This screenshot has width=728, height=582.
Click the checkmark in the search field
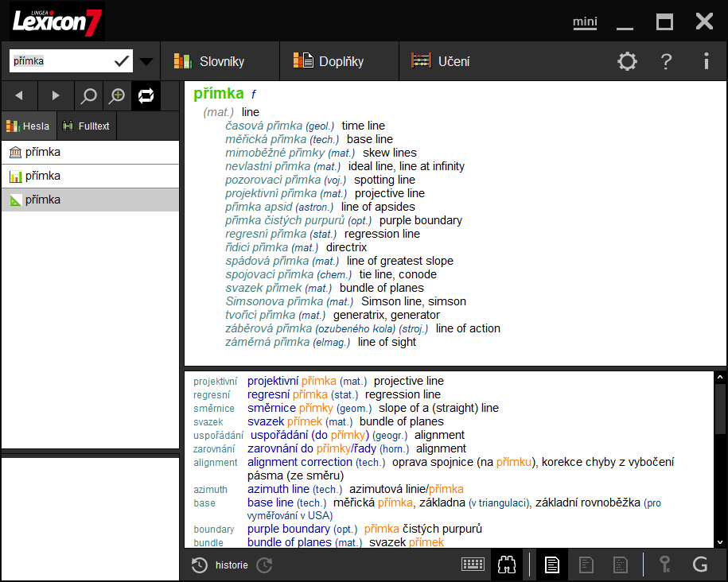coord(122,60)
